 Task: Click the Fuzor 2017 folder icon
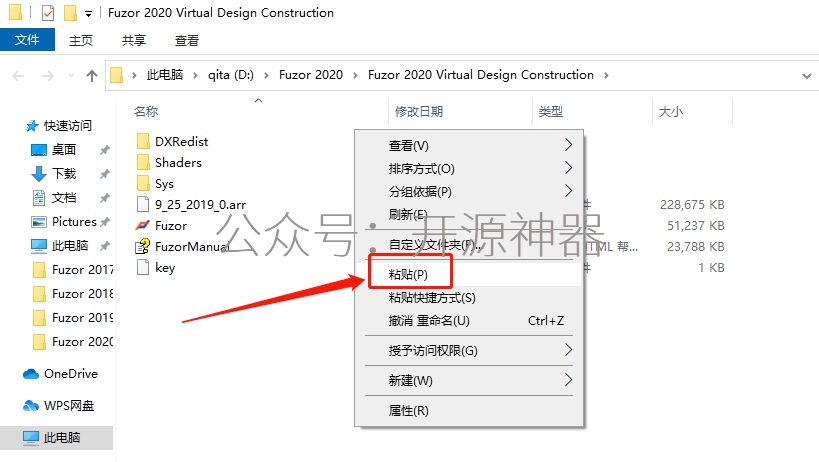click(39, 270)
